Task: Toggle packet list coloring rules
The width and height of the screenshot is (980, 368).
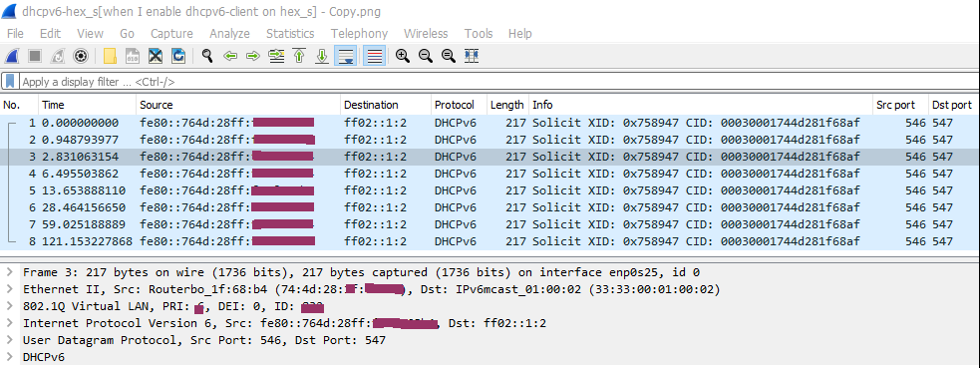Action: 374,56
